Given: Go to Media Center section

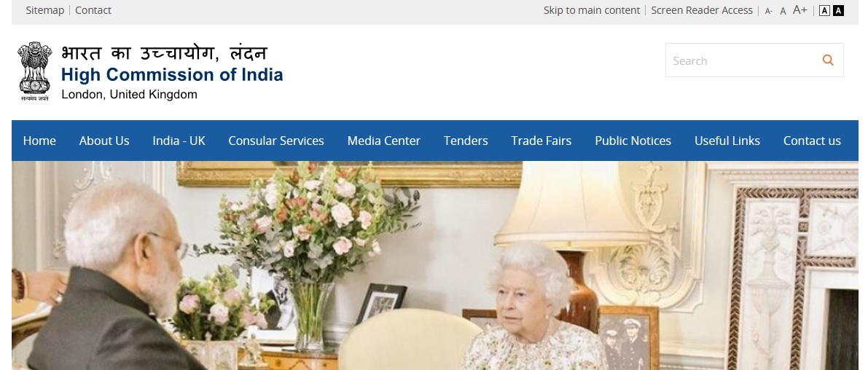Looking at the screenshot, I should coord(383,141).
